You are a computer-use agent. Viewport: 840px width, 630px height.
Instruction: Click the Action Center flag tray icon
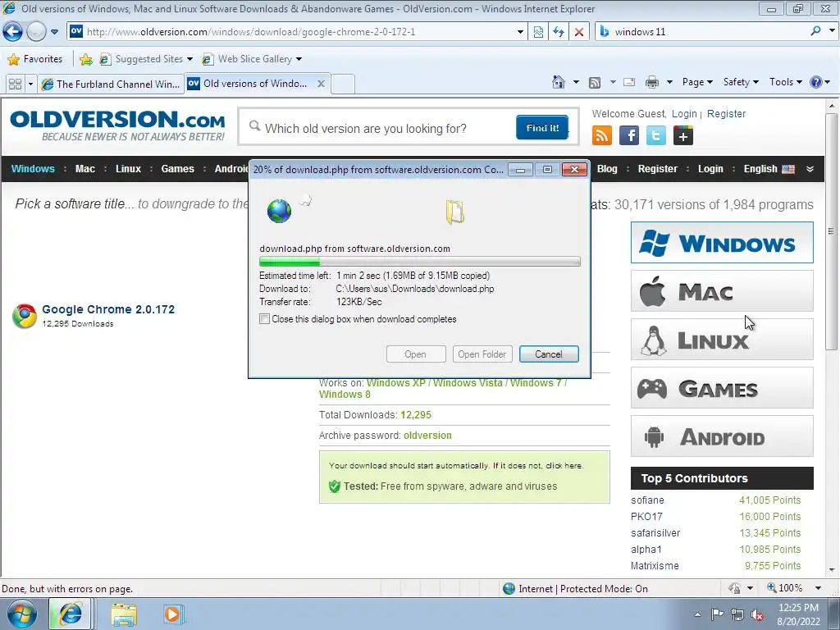[x=717, y=614]
